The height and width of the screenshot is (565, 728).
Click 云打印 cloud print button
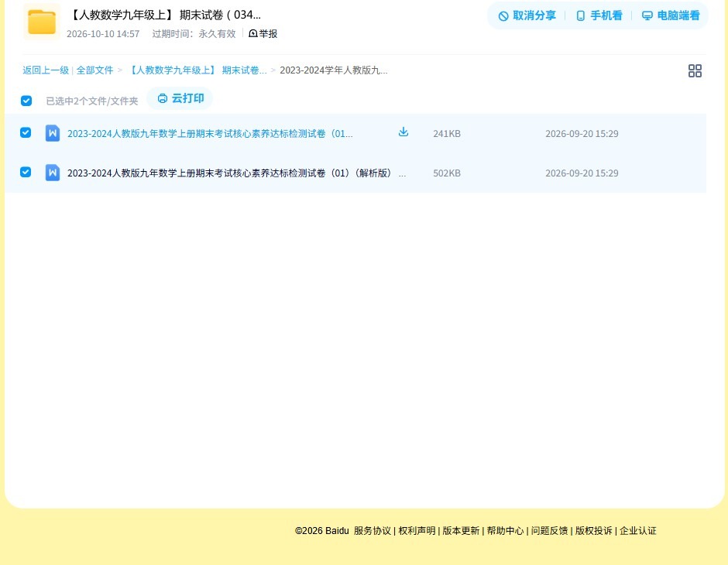pos(180,98)
